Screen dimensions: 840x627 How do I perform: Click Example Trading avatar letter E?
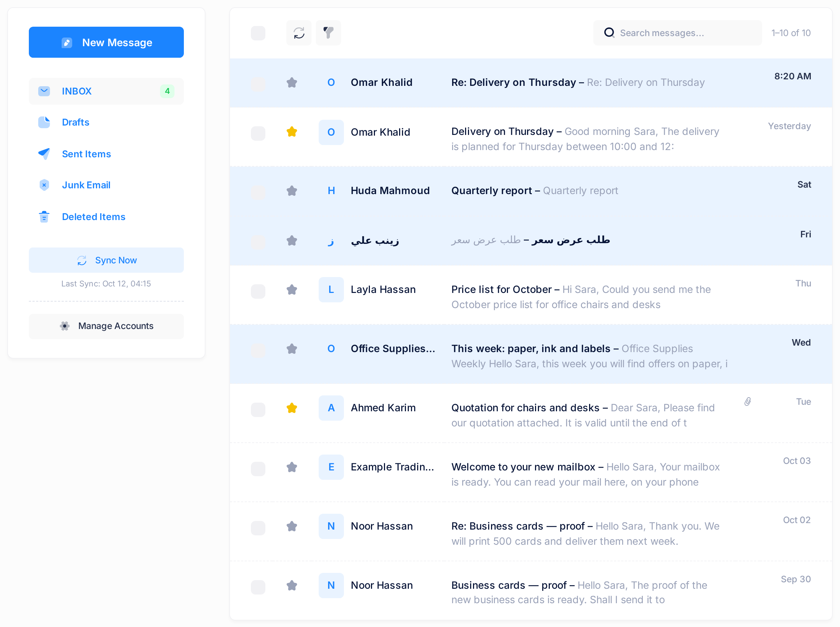[331, 467]
